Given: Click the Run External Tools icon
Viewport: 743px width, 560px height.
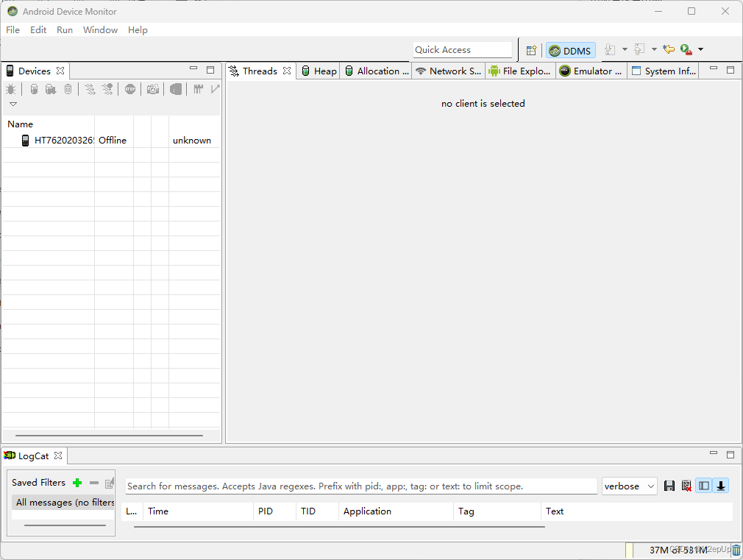Looking at the screenshot, I should (x=686, y=49).
